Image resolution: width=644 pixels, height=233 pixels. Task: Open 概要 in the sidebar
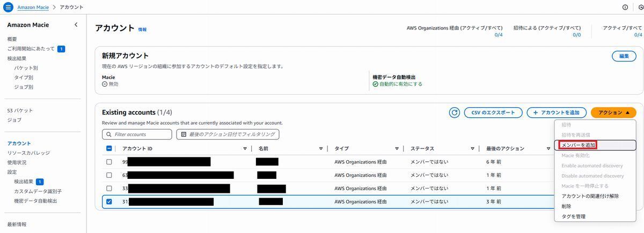[12, 39]
